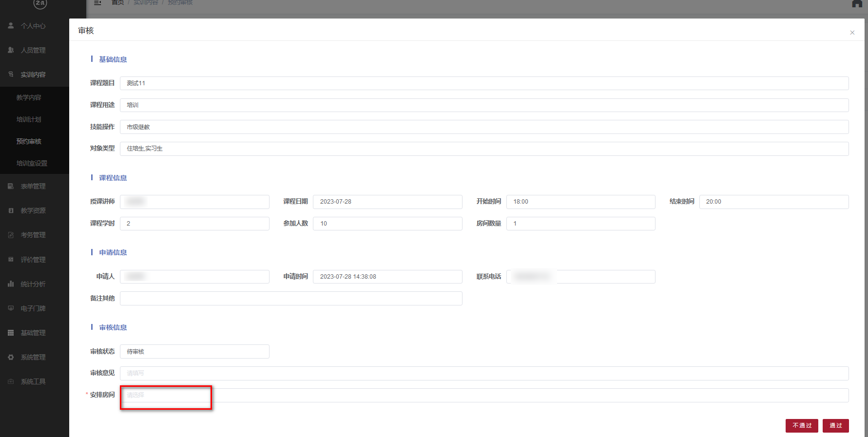Screen dimensions: 868x437
Task: Click the 首页 breadcrumb link
Action: point(117,2)
